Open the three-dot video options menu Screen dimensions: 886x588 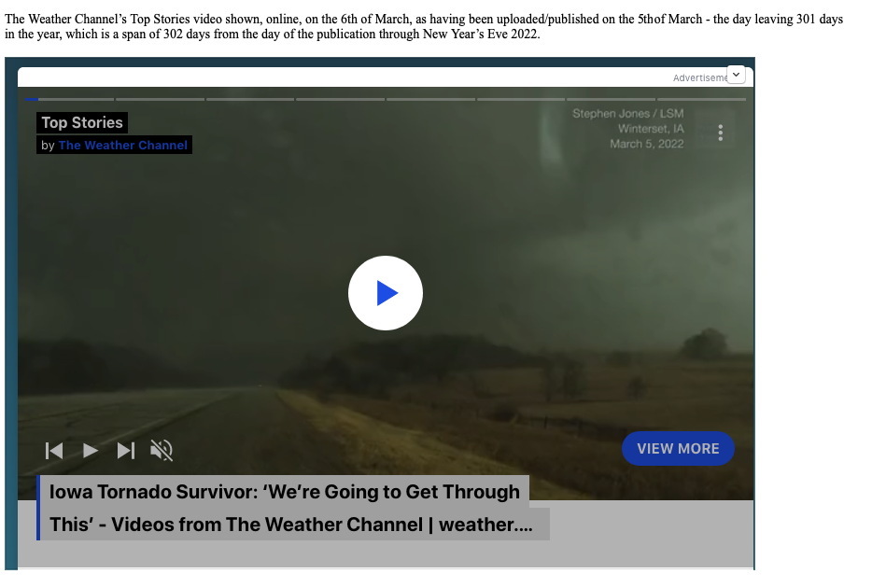pos(720,133)
